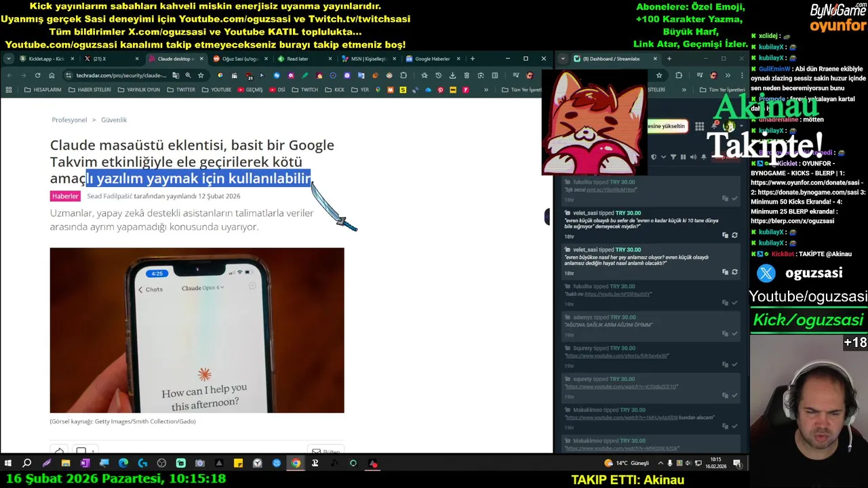Open the Pinterest bookmark icon

click(x=441, y=89)
